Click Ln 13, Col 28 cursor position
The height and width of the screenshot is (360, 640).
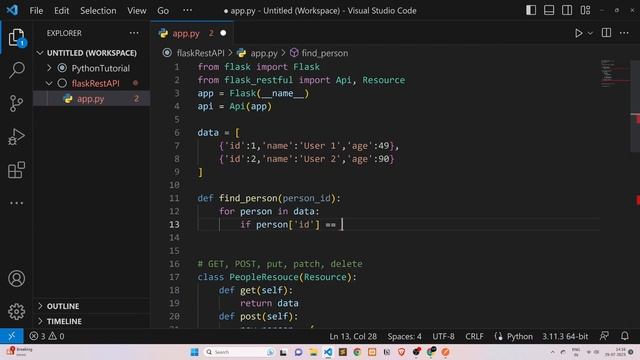click(x=353, y=336)
